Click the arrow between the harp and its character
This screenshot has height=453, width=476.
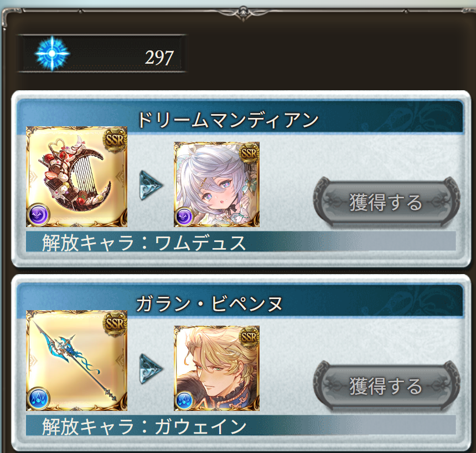151,185
